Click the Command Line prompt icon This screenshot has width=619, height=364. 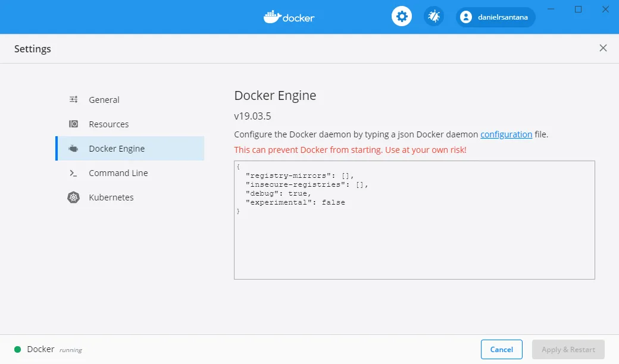pyautogui.click(x=73, y=173)
